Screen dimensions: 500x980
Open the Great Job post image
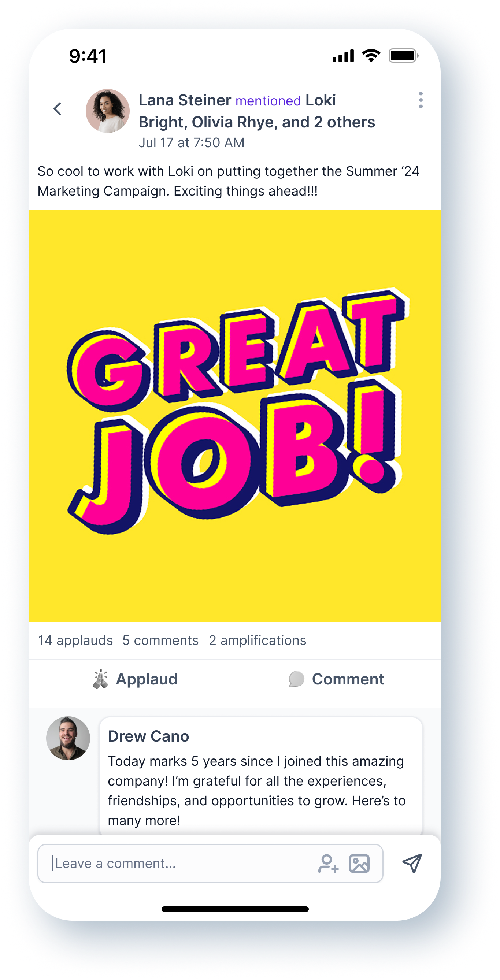(x=234, y=416)
